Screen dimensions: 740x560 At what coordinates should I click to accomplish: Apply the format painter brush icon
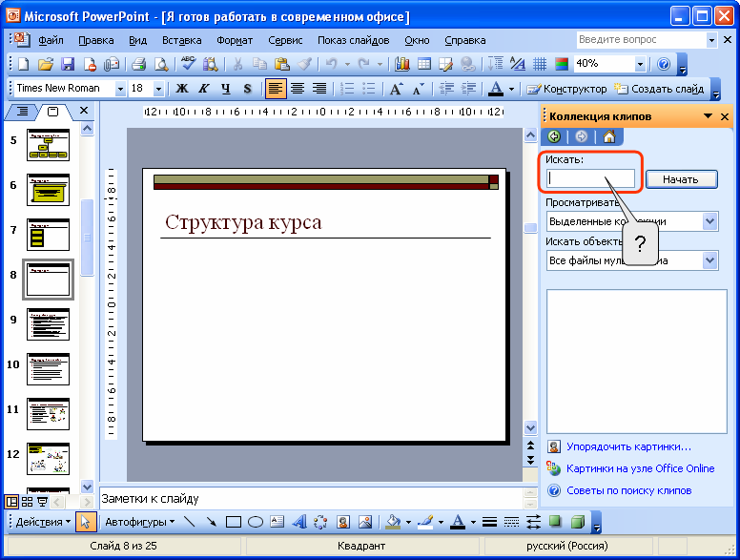point(304,64)
